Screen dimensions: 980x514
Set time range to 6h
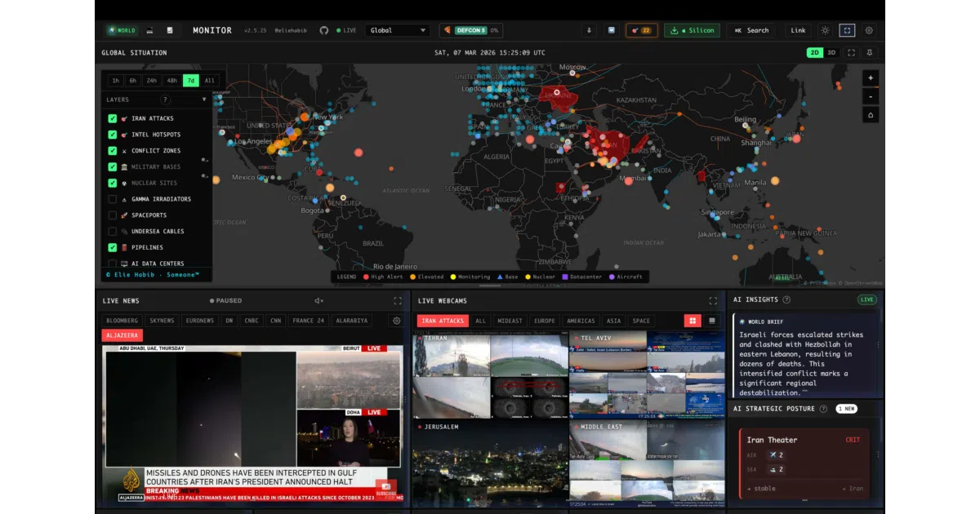click(x=132, y=80)
